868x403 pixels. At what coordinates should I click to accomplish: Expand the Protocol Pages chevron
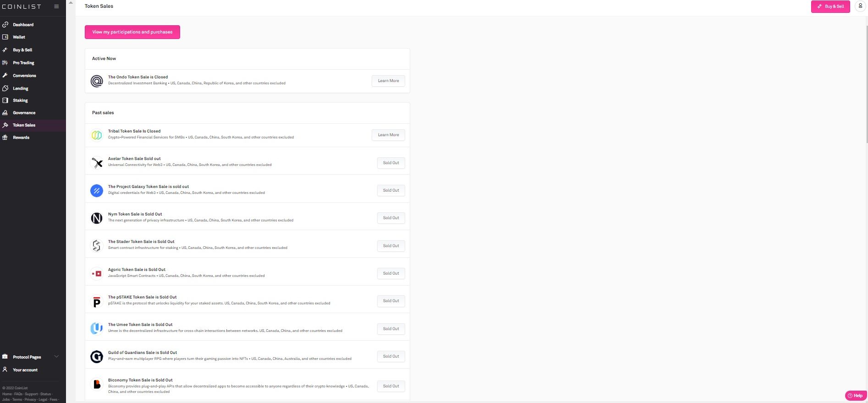[56, 357]
